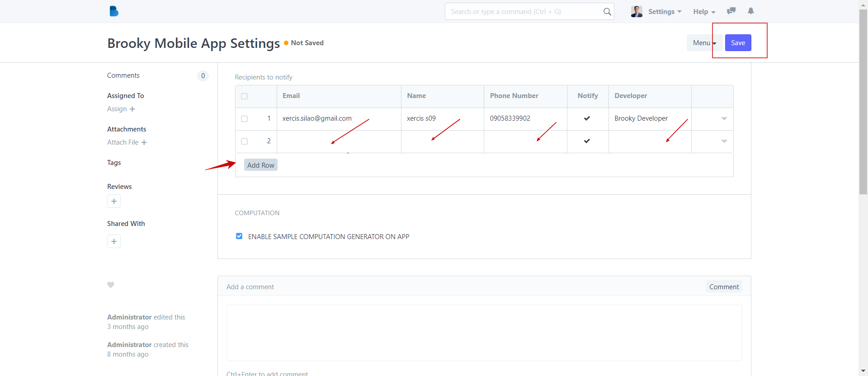Click the Brooky logo home icon
Viewport: 868px width, 376px height.
coord(114,11)
